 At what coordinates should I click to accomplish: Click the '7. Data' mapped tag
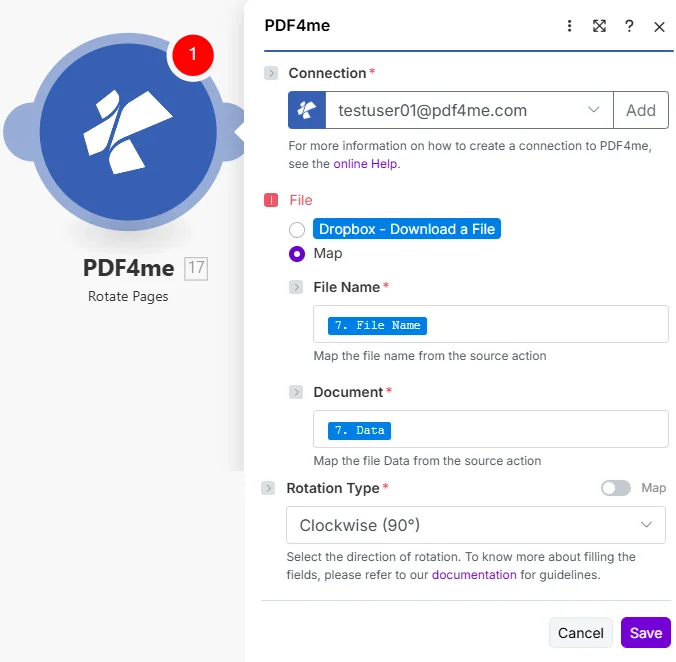click(x=359, y=431)
